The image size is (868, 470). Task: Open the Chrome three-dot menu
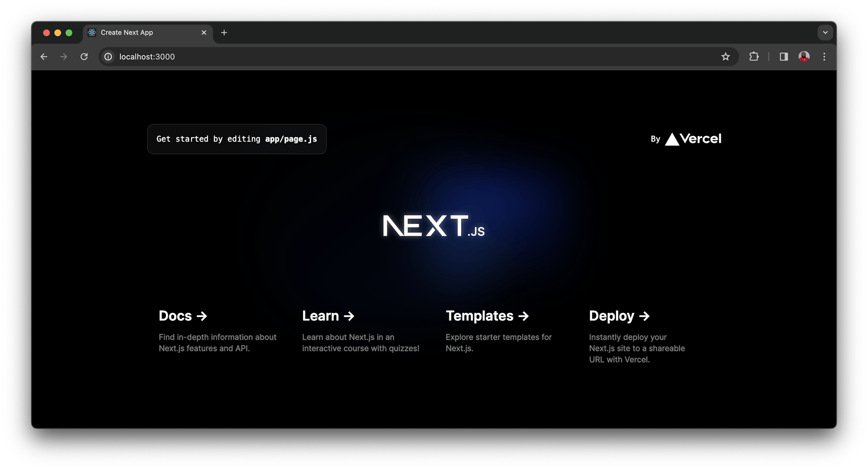824,56
